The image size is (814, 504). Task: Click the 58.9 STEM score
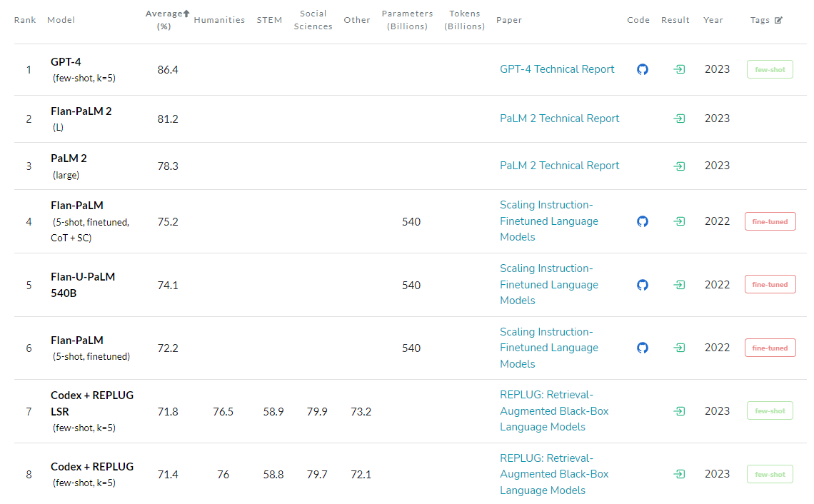(273, 412)
